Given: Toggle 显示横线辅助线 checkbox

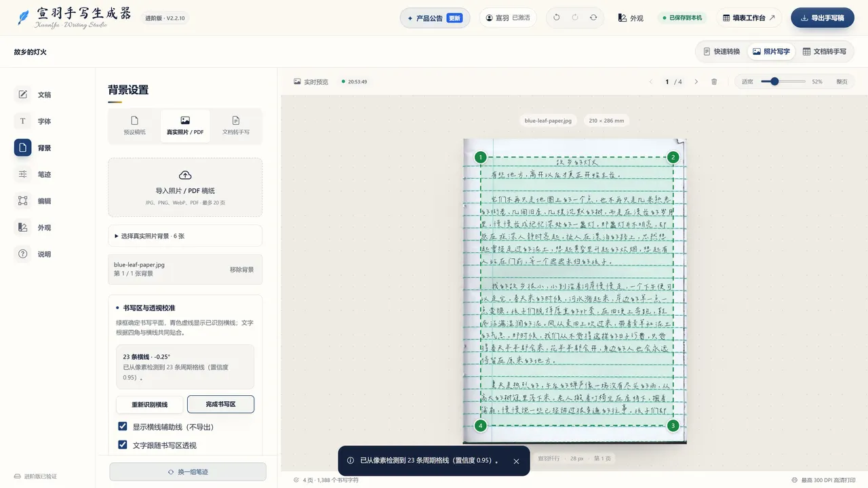Looking at the screenshot, I should coord(123,426).
